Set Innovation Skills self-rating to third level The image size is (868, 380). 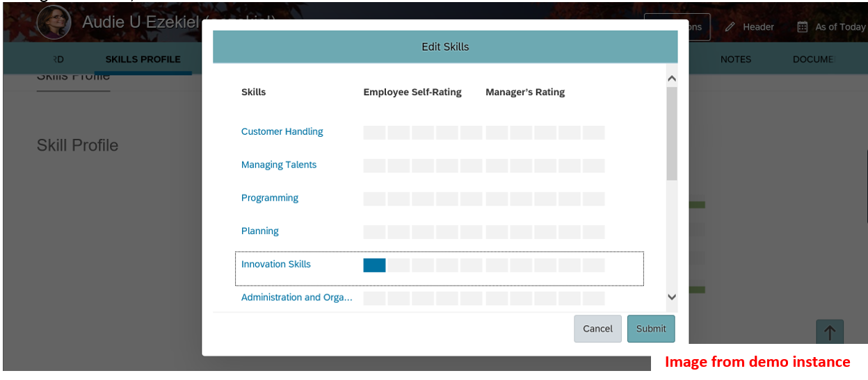click(x=423, y=265)
